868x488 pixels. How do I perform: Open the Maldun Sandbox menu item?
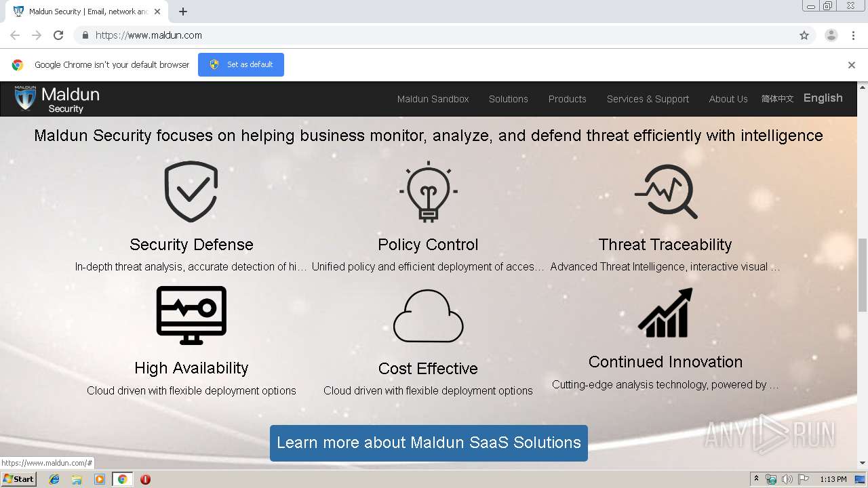click(x=433, y=99)
